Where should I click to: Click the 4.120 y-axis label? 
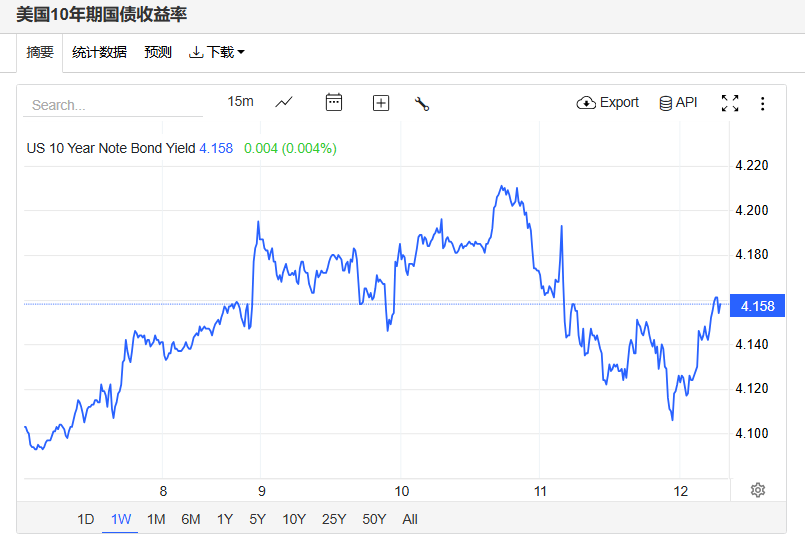pos(752,388)
